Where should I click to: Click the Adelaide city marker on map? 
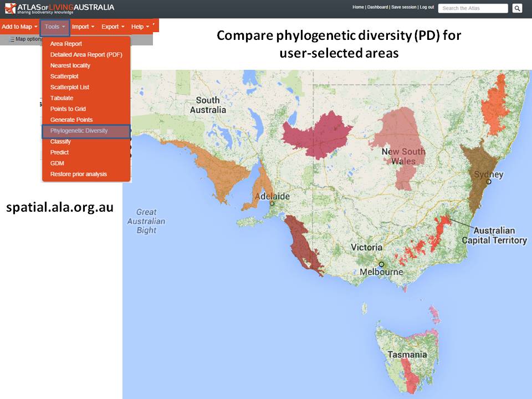[x=272, y=203]
